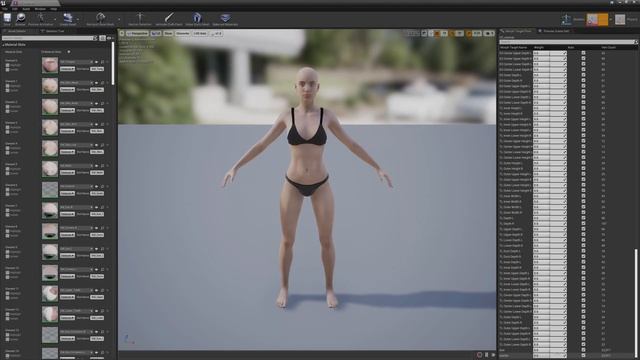
Task: Click browse-to-asset icon for Element 0 material
Action: pos(102,62)
